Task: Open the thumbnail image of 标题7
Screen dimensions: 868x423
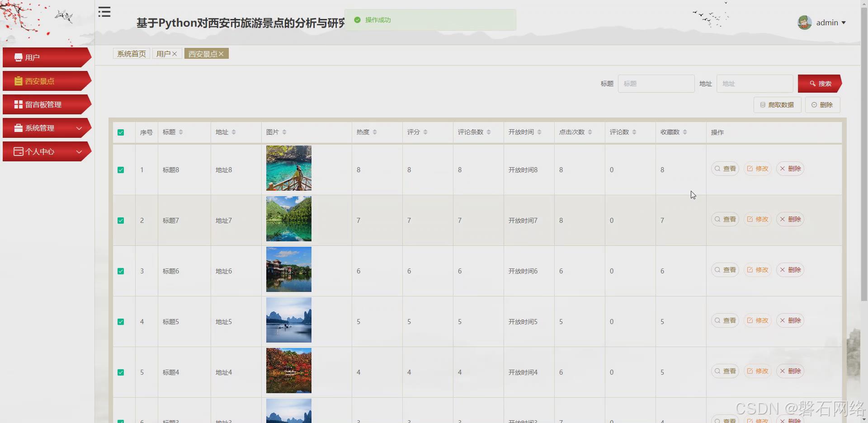Action: click(289, 219)
